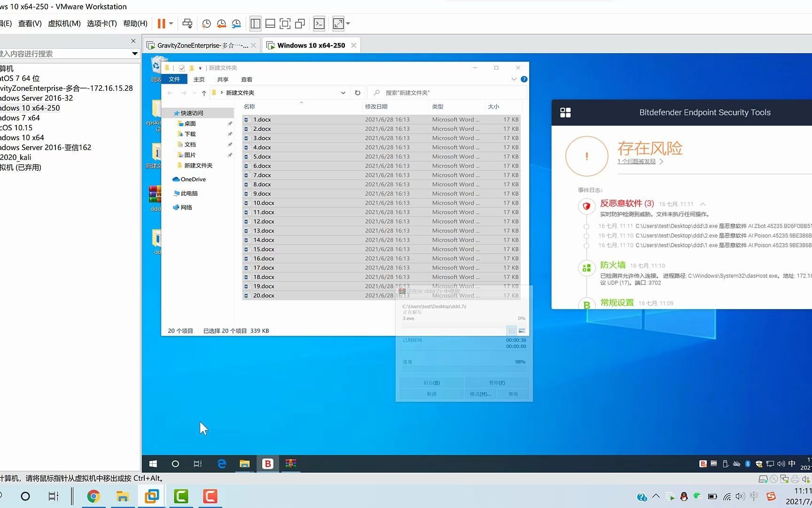Click the guest tray volume icon

(x=781, y=464)
